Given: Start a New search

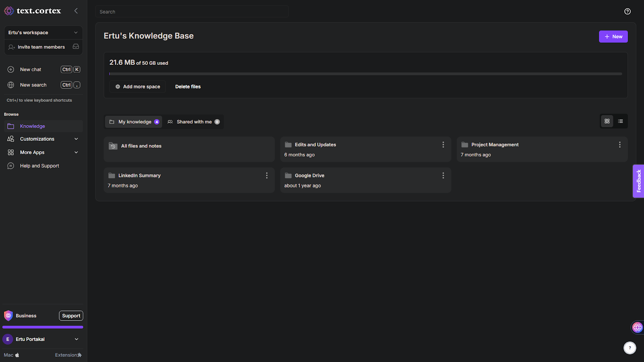Looking at the screenshot, I should [43, 85].
